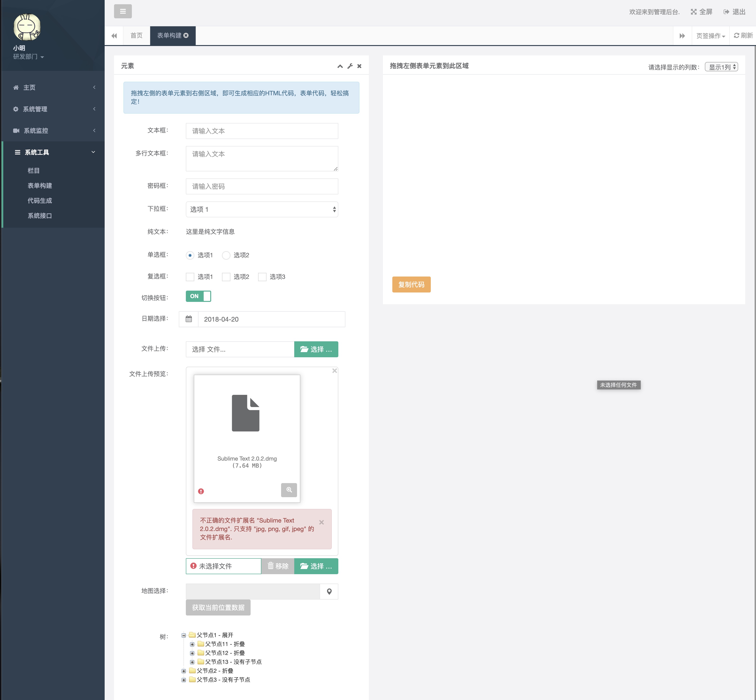Click the 移除 remove file button
756x700 pixels.
278,566
